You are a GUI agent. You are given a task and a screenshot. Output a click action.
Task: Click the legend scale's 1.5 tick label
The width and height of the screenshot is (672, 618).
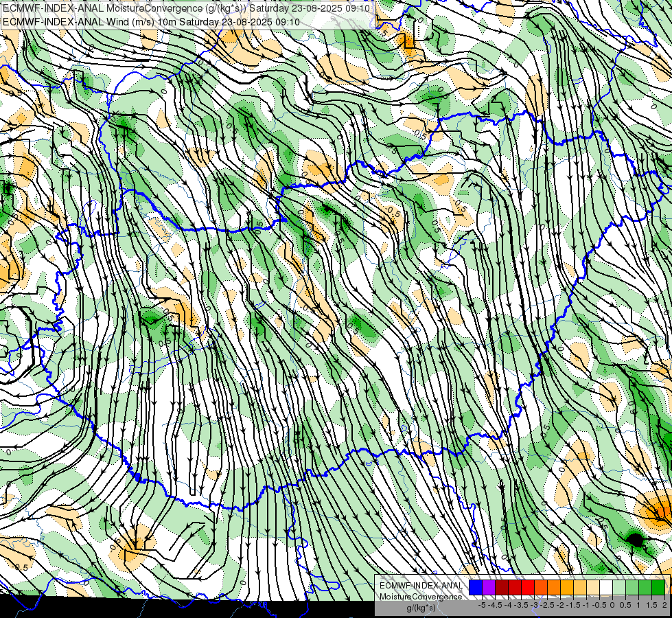pos(651,605)
